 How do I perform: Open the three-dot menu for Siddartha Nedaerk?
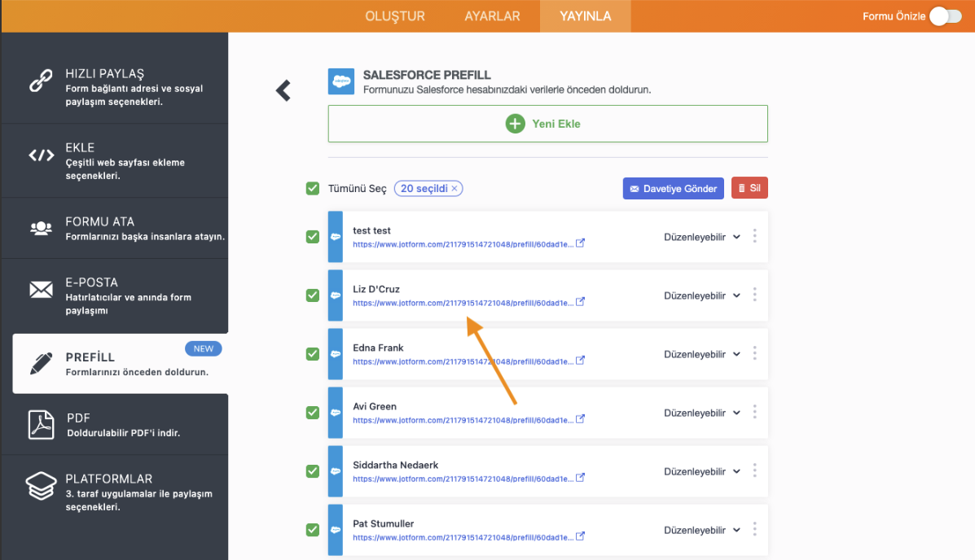click(755, 470)
